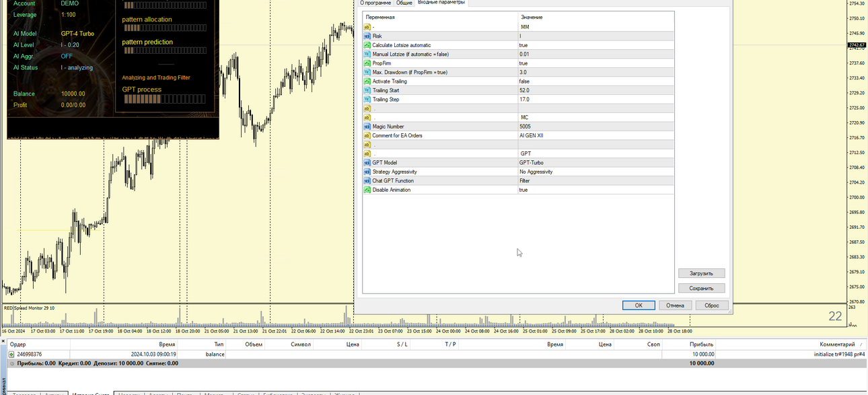
Task: Edit the Trailing Step value 17.0
Action: [x=595, y=99]
